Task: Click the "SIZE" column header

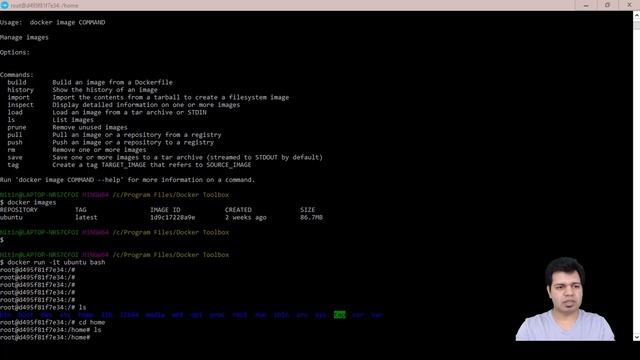Action: click(x=308, y=210)
